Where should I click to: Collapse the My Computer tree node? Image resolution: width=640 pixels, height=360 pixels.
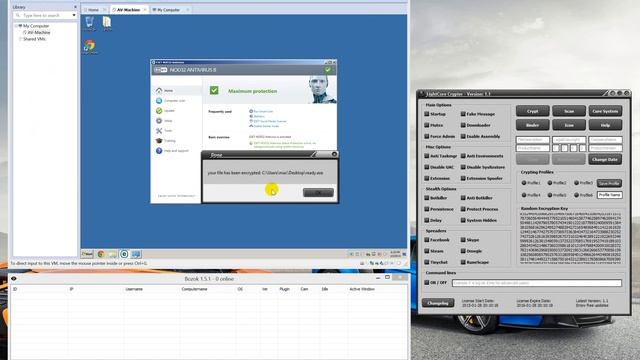pyautogui.click(x=16, y=26)
